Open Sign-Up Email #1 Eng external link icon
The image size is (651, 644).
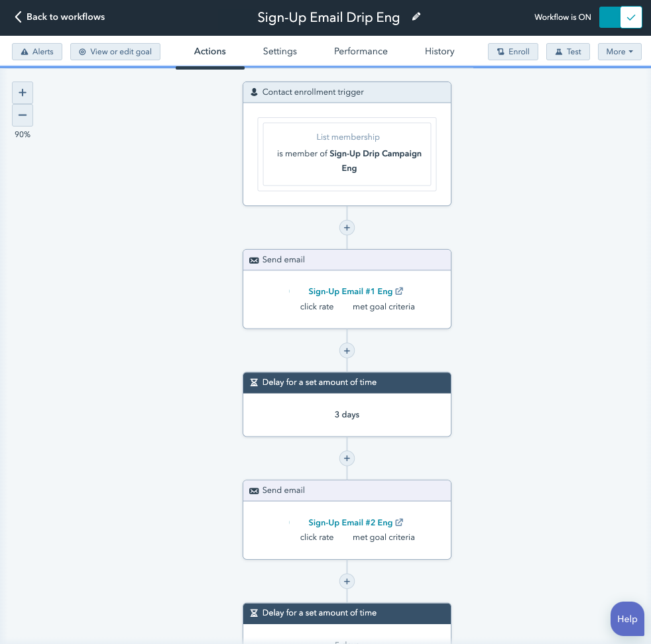399,291
